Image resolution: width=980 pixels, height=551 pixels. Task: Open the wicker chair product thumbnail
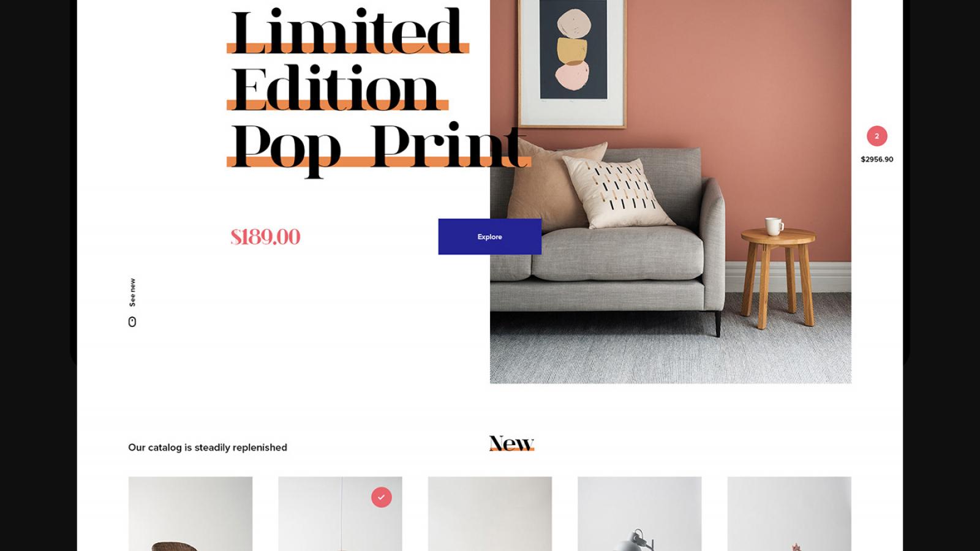pos(190,514)
